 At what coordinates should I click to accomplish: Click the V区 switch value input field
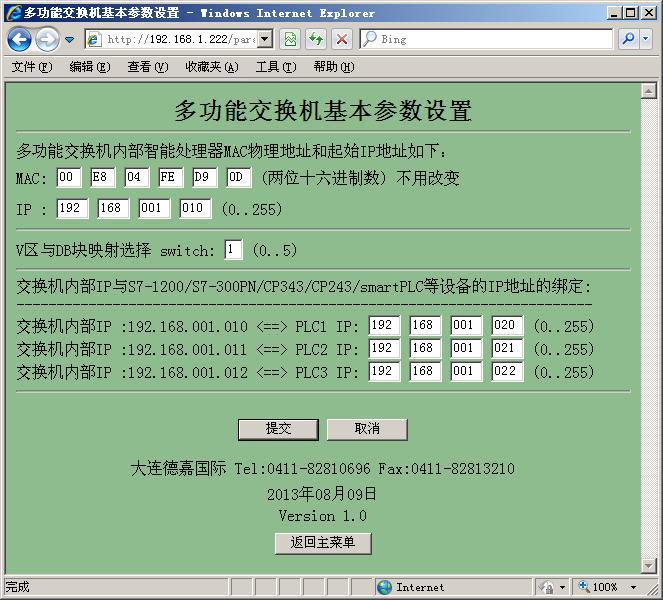pyautogui.click(x=233, y=249)
